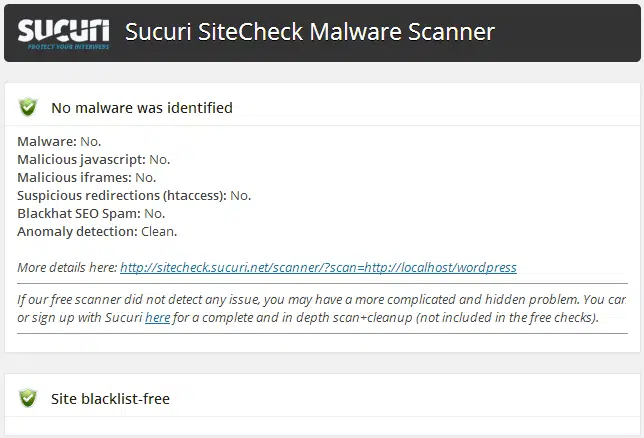The height and width of the screenshot is (438, 644).
Task: Click the Sucuri logo in the header
Action: [x=62, y=32]
